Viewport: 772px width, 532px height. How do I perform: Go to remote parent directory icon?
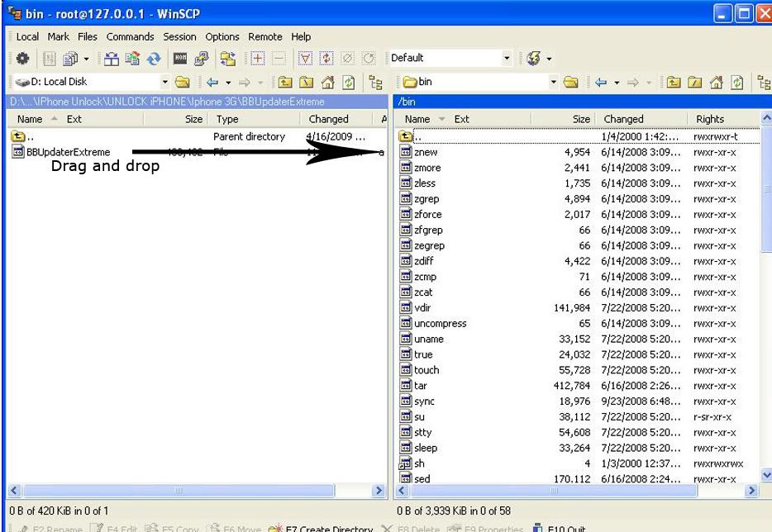673,82
